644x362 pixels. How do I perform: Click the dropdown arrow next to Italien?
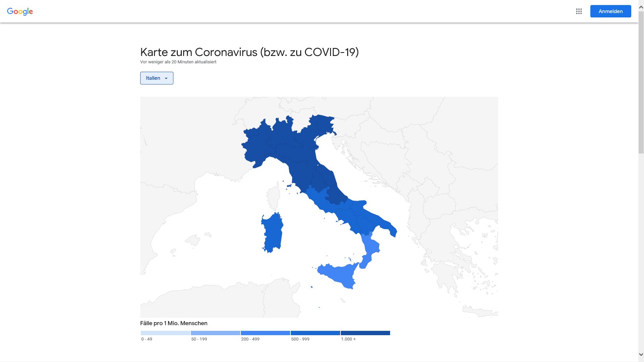pyautogui.click(x=166, y=78)
